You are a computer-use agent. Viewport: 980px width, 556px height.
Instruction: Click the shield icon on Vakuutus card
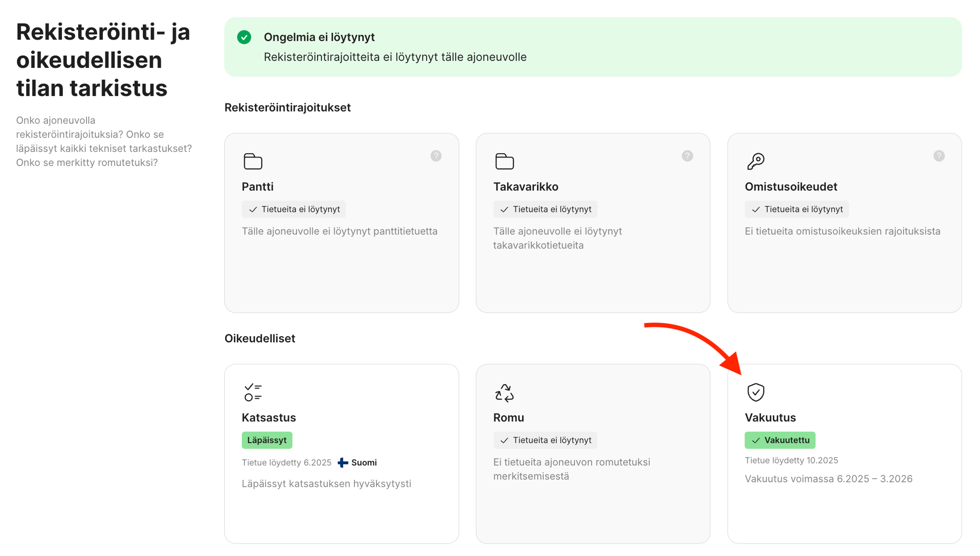click(755, 392)
